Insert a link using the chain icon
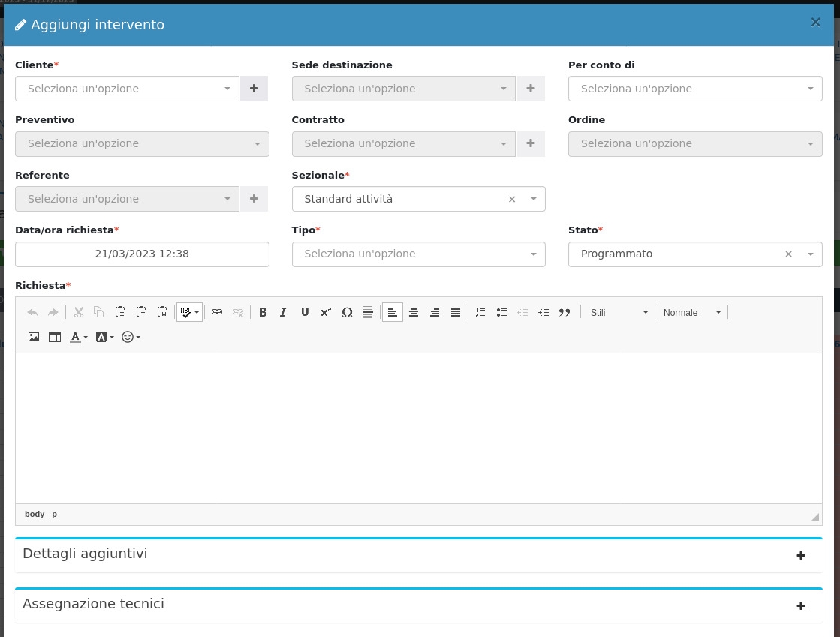This screenshot has width=840, height=637. pyautogui.click(x=217, y=312)
